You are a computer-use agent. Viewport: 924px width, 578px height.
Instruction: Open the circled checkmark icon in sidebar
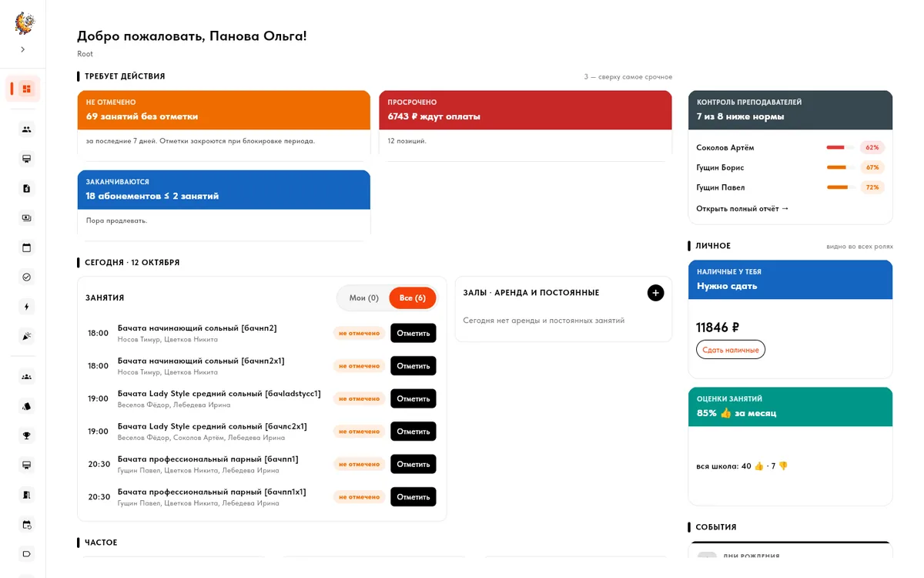(26, 277)
